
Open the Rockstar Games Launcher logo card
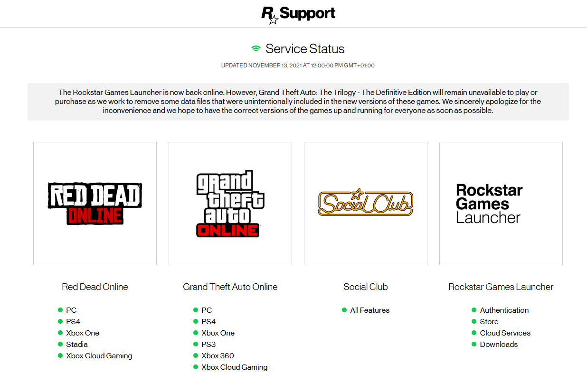pos(501,204)
